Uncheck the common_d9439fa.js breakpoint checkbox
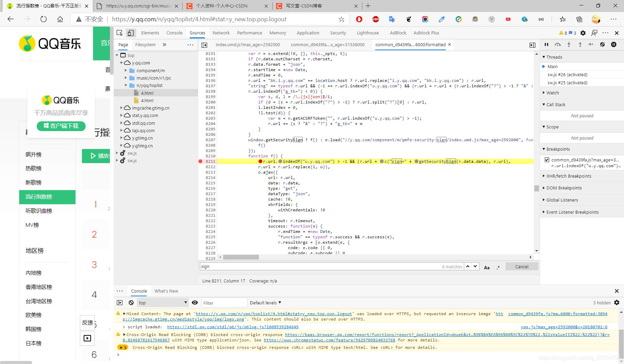The height and width of the screenshot is (364, 624). pyautogui.click(x=547, y=160)
